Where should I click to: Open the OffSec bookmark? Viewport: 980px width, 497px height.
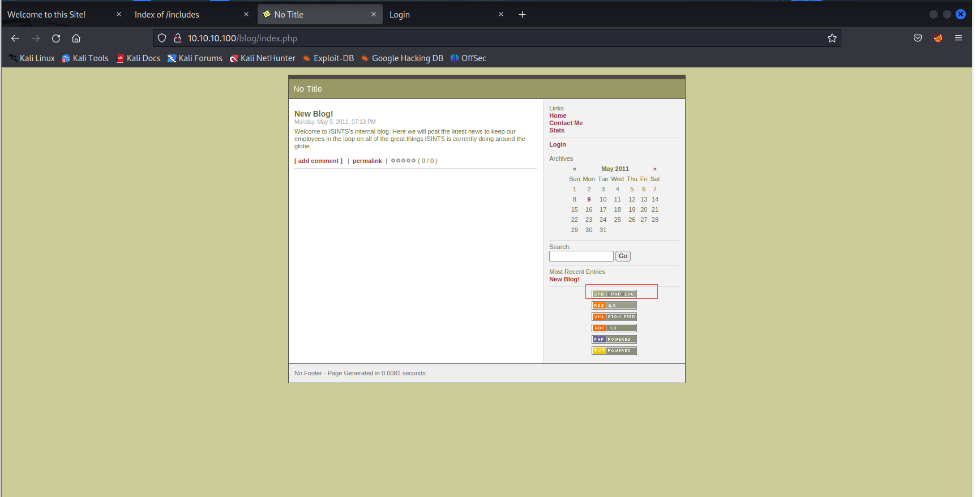(x=468, y=58)
